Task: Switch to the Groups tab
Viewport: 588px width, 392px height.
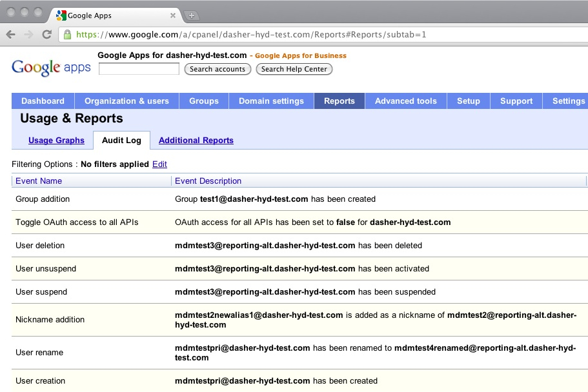Action: [203, 101]
